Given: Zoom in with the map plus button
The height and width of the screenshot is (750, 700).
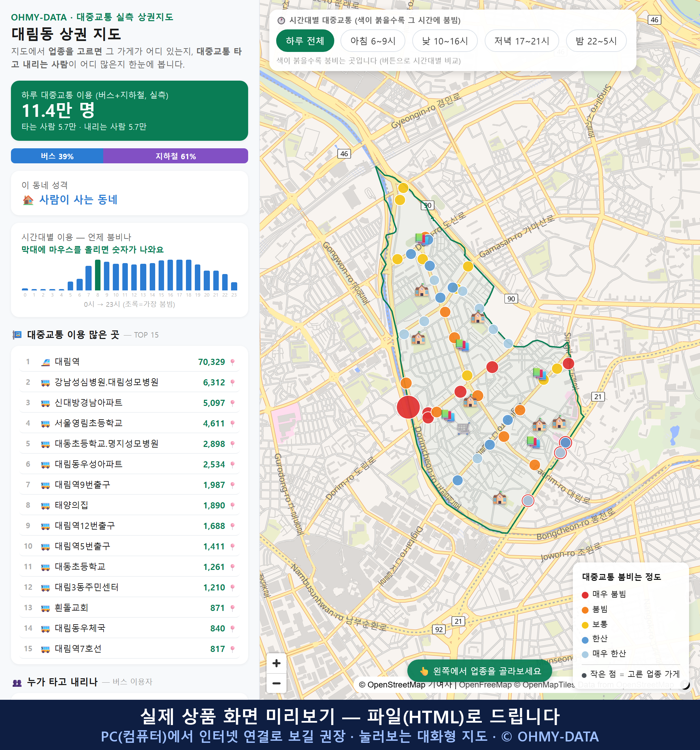Looking at the screenshot, I should 276,663.
